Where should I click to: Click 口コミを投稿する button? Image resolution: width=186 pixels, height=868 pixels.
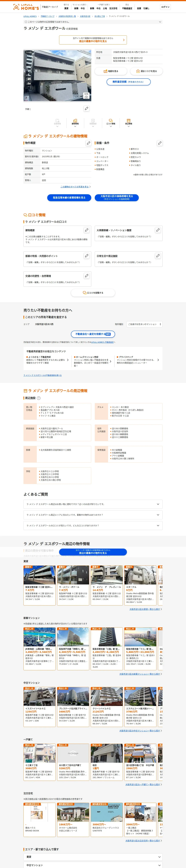click(93, 293)
